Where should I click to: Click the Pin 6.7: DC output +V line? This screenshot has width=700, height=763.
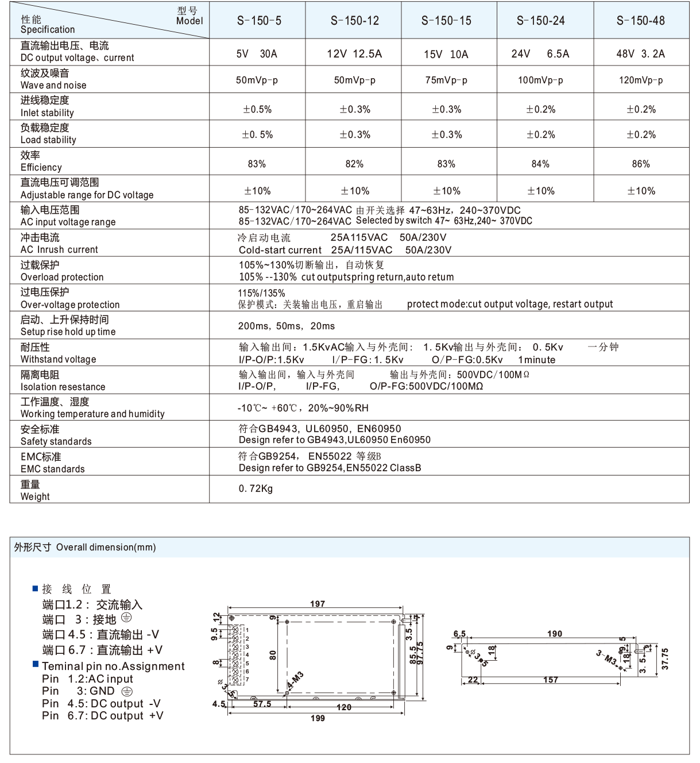coord(102,716)
